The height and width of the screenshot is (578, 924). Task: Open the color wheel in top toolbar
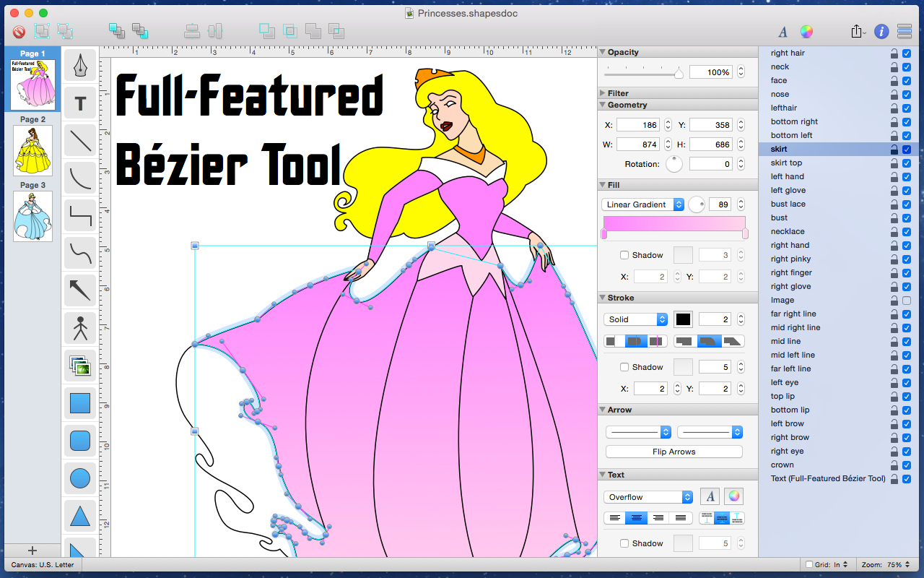coord(806,31)
